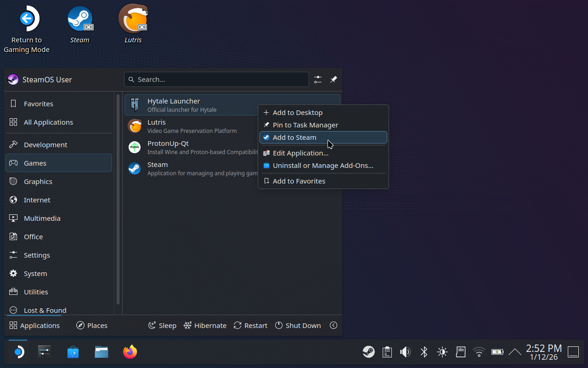Open Lutris from the desktop

133,18
